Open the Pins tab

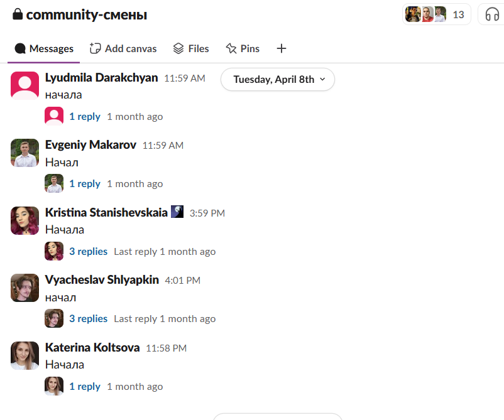coord(243,48)
